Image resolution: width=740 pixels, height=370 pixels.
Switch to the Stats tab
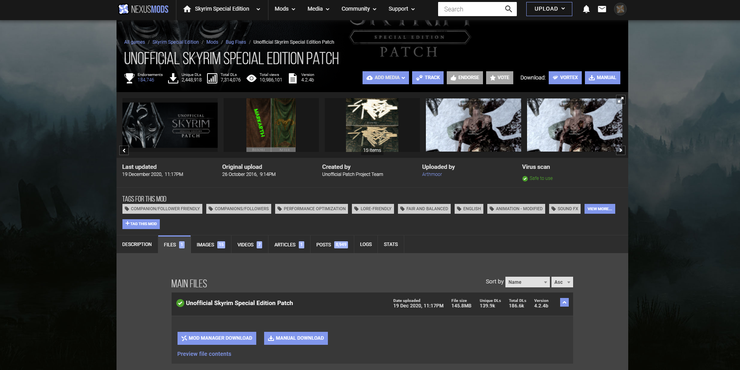[391, 244]
